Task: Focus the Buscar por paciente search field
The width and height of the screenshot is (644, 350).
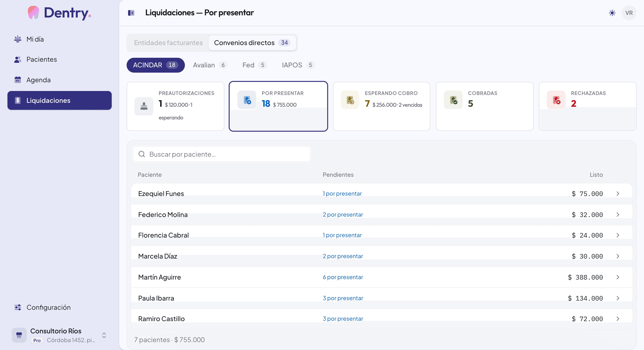Action: (222, 154)
